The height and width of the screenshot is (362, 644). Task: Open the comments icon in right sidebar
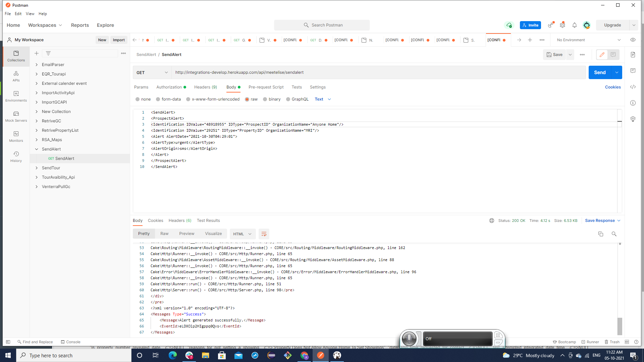633,71
